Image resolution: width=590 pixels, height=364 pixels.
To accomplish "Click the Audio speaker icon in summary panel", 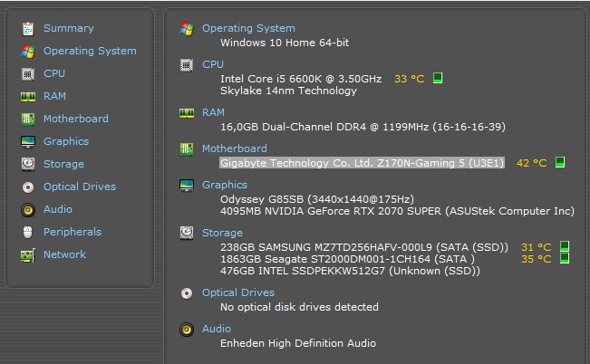I will click(187, 330).
